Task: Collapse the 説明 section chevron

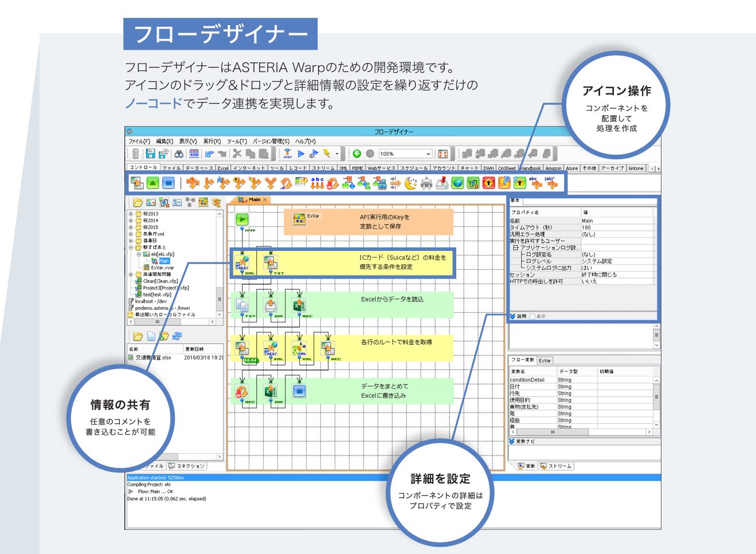Action: [512, 316]
